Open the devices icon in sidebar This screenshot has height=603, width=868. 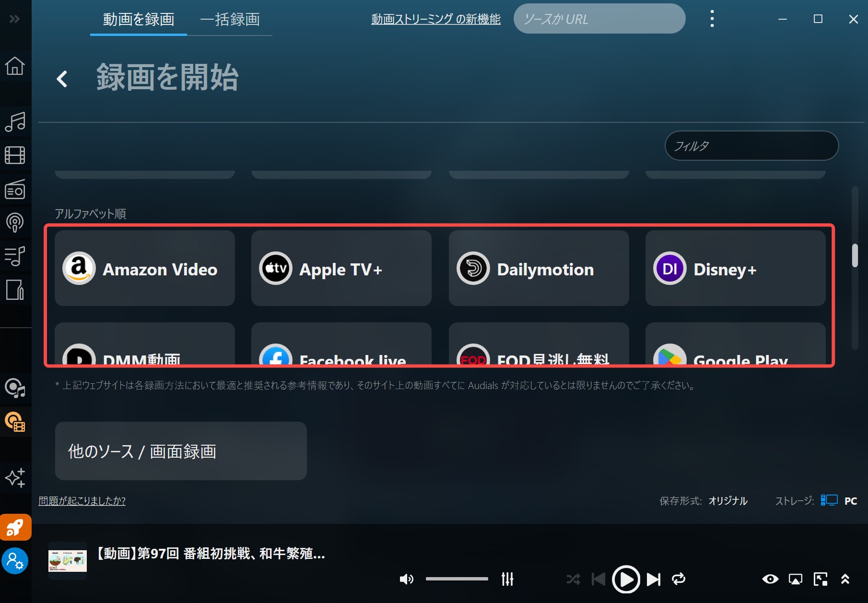[15, 290]
